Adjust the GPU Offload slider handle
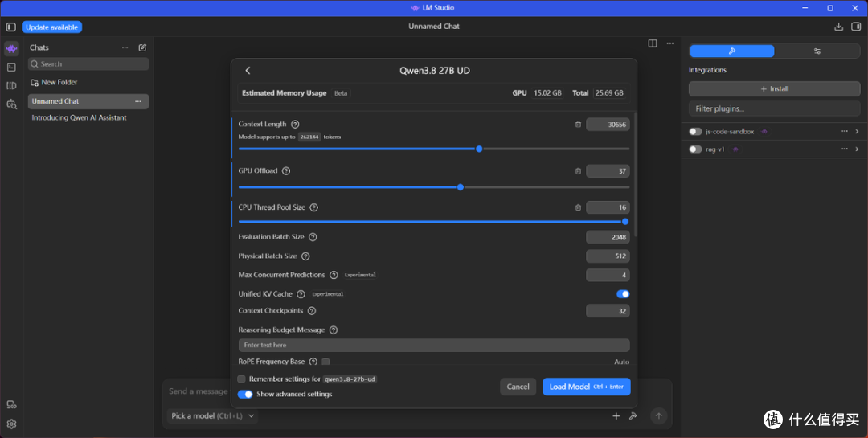Screen dimensions: 868x438 tap(460, 187)
